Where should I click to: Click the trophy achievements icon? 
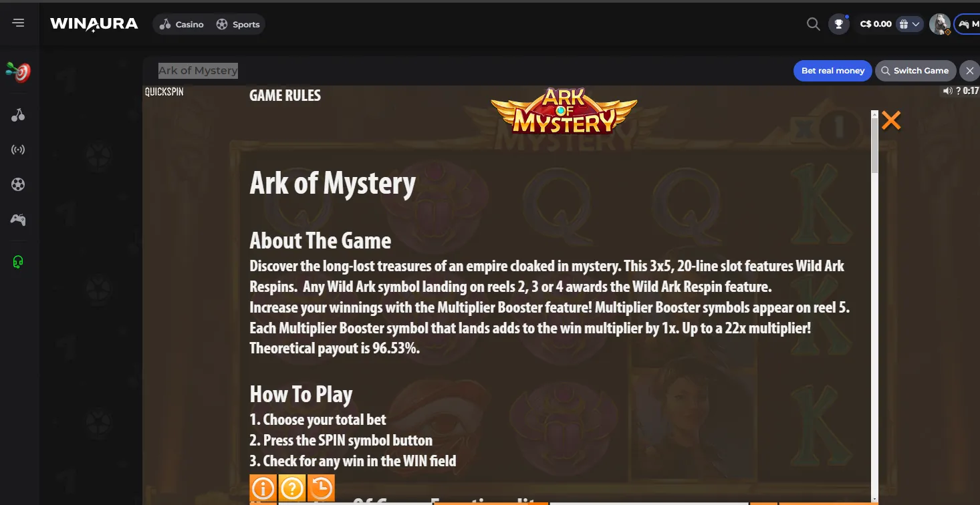pyautogui.click(x=838, y=24)
